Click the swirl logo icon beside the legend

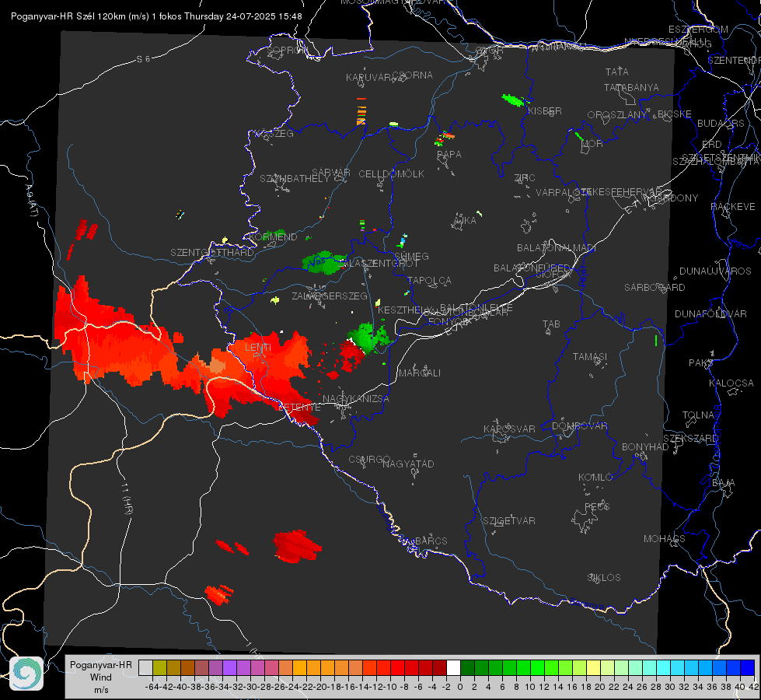pyautogui.click(x=26, y=674)
